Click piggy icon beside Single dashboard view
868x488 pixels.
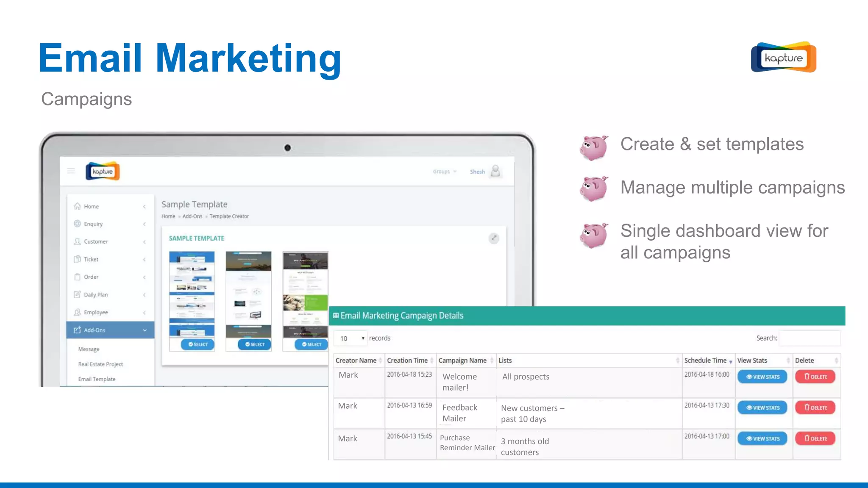[x=594, y=235]
